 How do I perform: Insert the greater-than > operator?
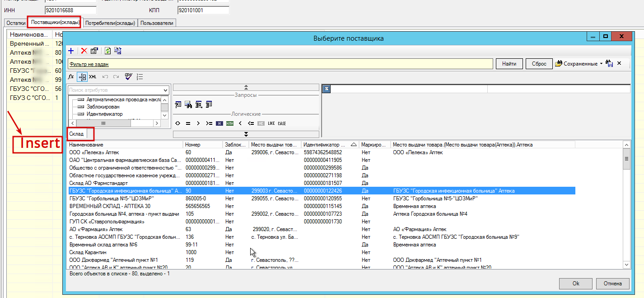pos(198,123)
